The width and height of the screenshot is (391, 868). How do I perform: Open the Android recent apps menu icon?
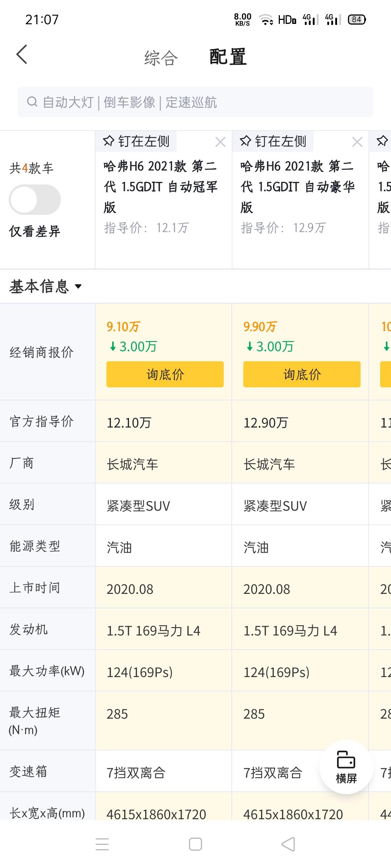pos(102,844)
